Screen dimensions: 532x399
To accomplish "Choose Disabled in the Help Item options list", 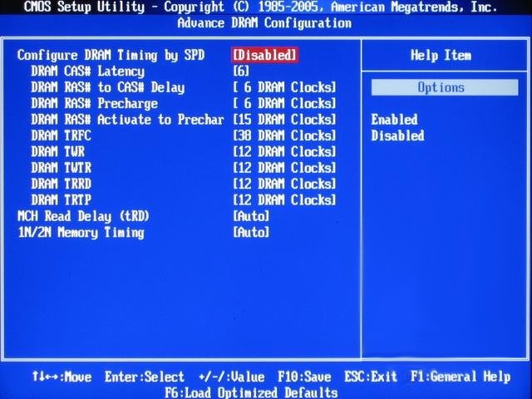I will (397, 135).
